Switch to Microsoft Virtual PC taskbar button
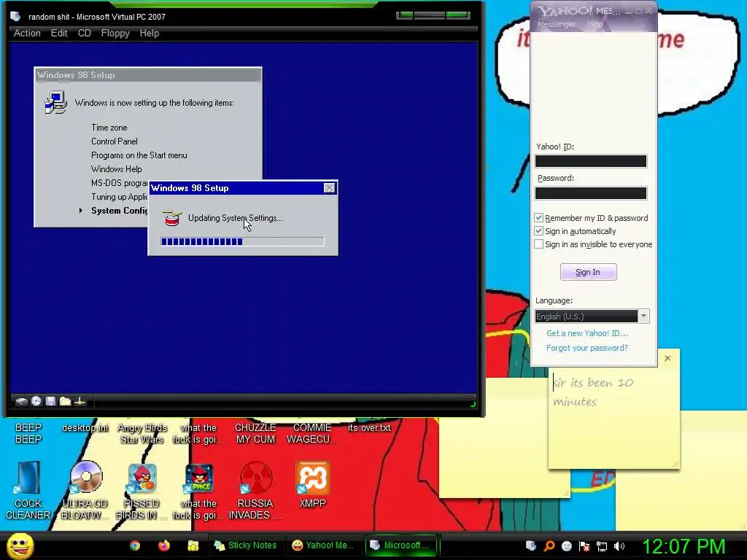The width and height of the screenshot is (747, 560). (402, 545)
